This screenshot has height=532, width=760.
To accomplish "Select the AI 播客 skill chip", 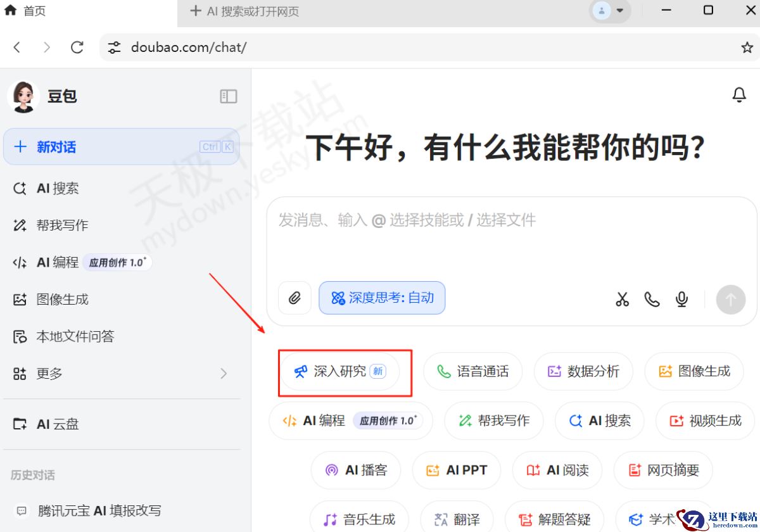I will (356, 470).
